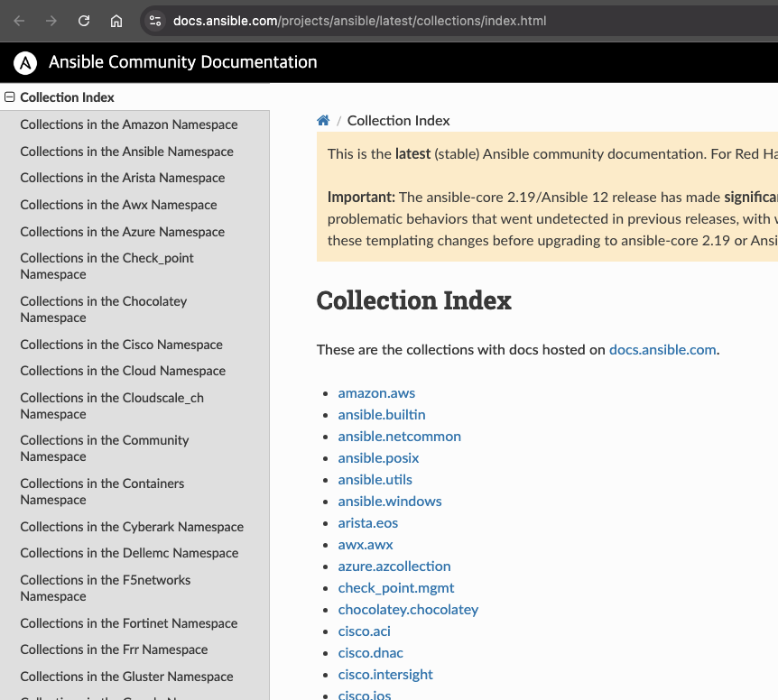This screenshot has height=700, width=778.
Task: Open the check_point.mgmt collection link
Action: pyautogui.click(x=396, y=588)
